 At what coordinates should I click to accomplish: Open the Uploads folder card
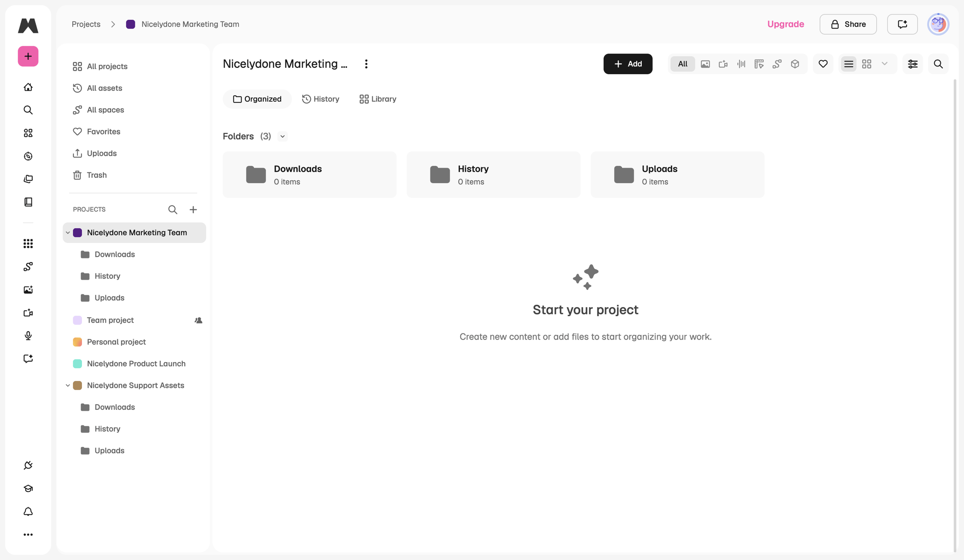tap(678, 175)
